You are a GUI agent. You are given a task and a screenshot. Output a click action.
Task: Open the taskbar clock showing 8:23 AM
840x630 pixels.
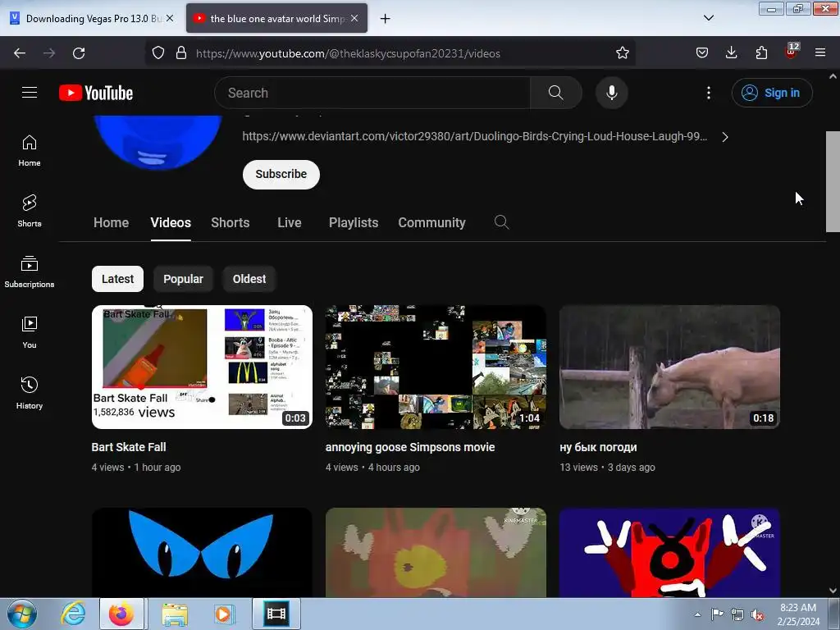798,614
